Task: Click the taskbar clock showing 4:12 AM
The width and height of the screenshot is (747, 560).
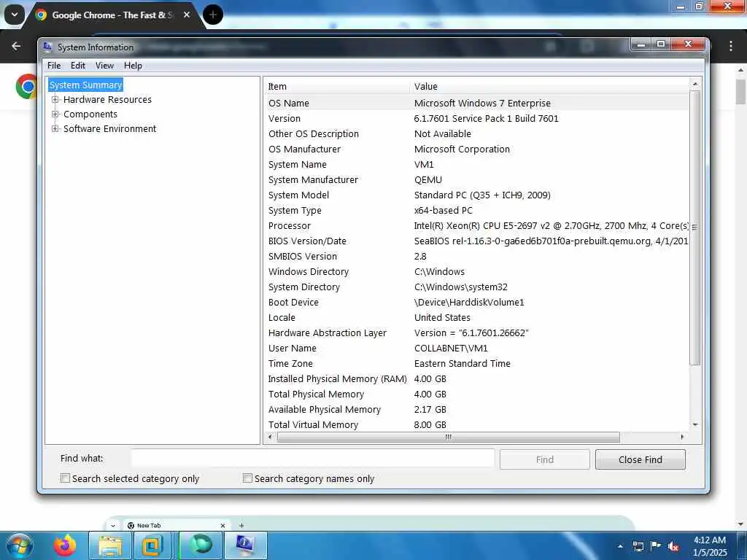Action: 710,546
